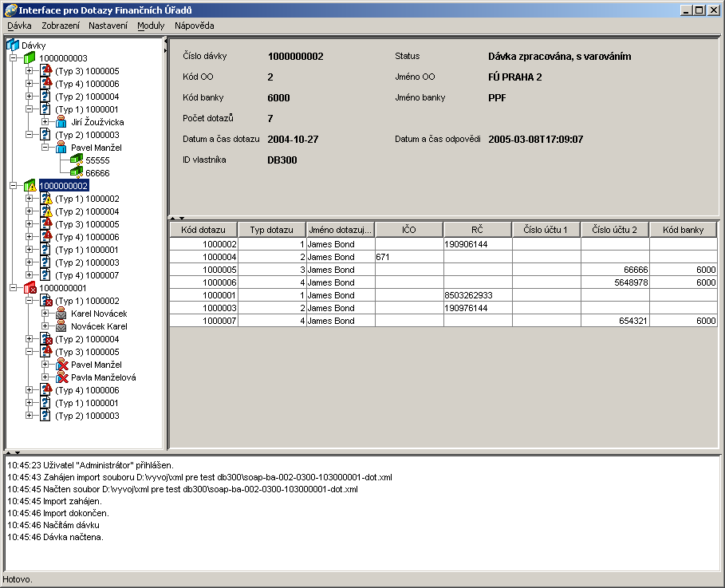This screenshot has height=588, width=725.
Task: Click query icon of (Typ 4) 1000006 under batch 1000000003
Action: [x=45, y=83]
